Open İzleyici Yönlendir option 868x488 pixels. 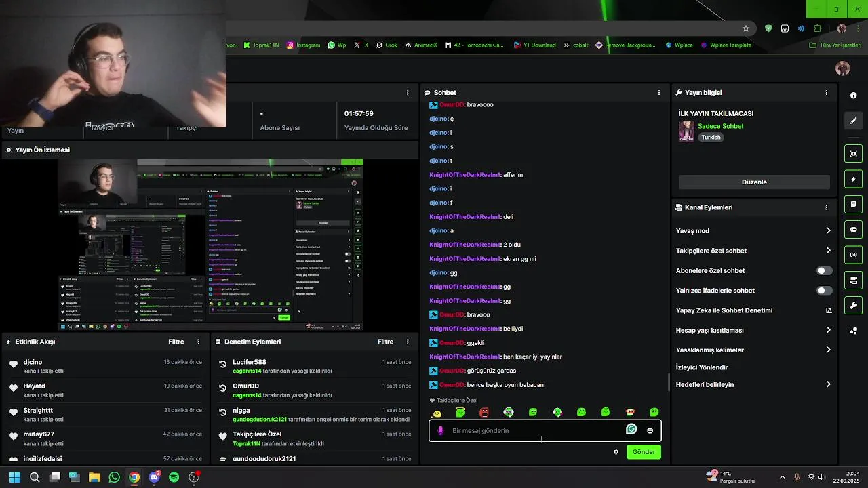click(x=702, y=367)
